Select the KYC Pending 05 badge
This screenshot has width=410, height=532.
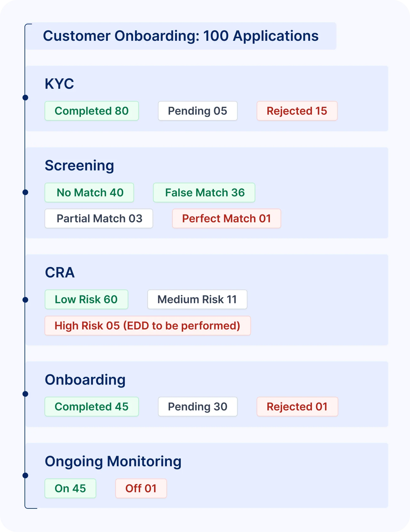coord(198,111)
